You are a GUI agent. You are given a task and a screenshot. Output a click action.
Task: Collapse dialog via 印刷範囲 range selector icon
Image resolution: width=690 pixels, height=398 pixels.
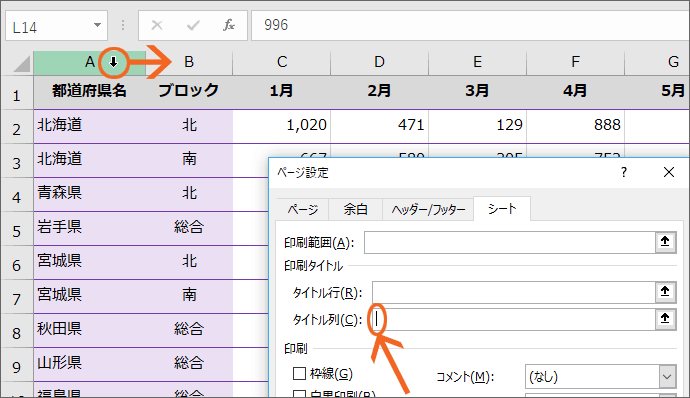pyautogui.click(x=665, y=242)
